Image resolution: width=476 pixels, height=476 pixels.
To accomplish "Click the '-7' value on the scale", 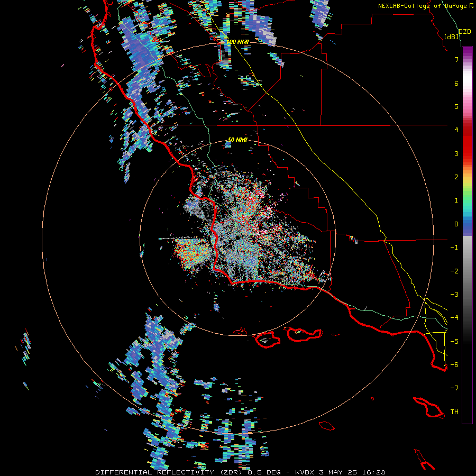I will [x=454, y=388].
